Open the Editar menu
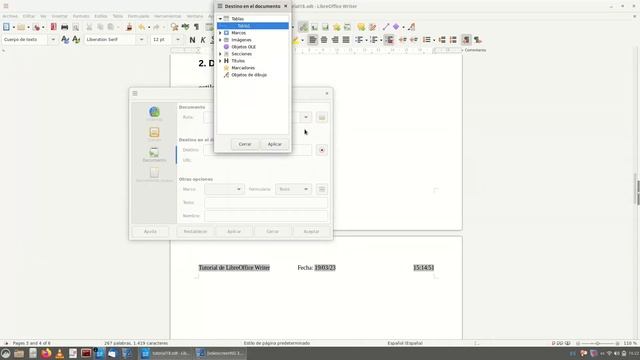 pos(29,16)
